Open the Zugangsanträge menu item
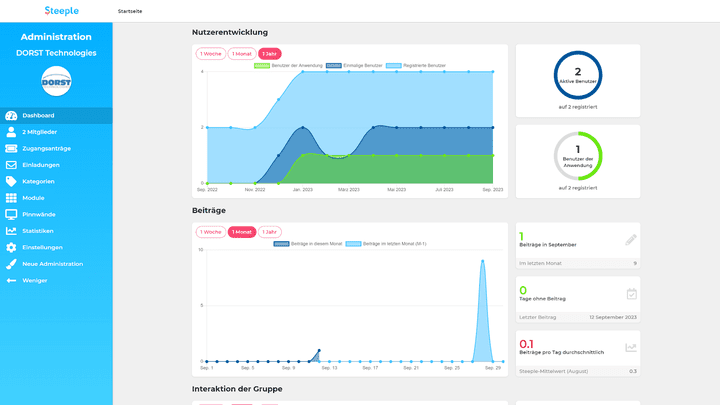 click(46, 148)
